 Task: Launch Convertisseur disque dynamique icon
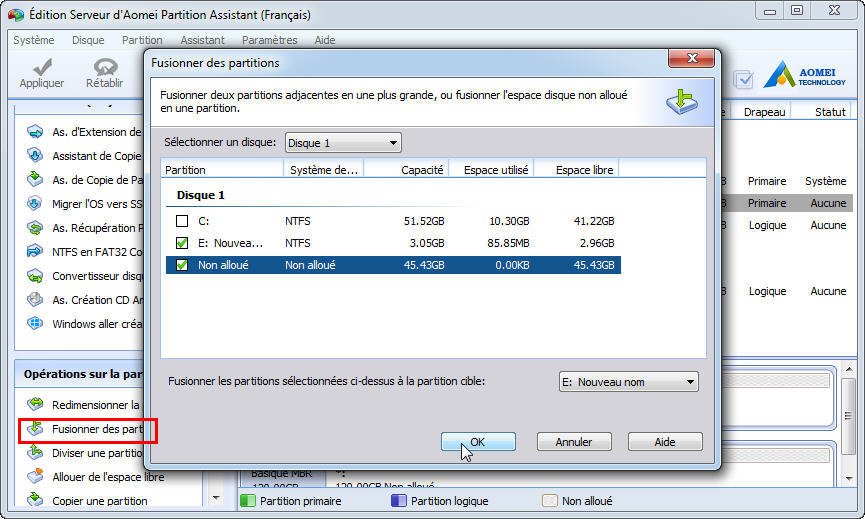pos(35,275)
